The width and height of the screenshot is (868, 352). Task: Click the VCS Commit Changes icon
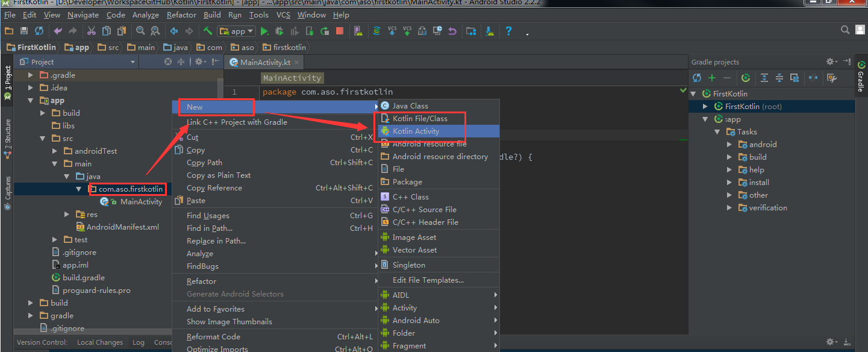click(x=407, y=31)
